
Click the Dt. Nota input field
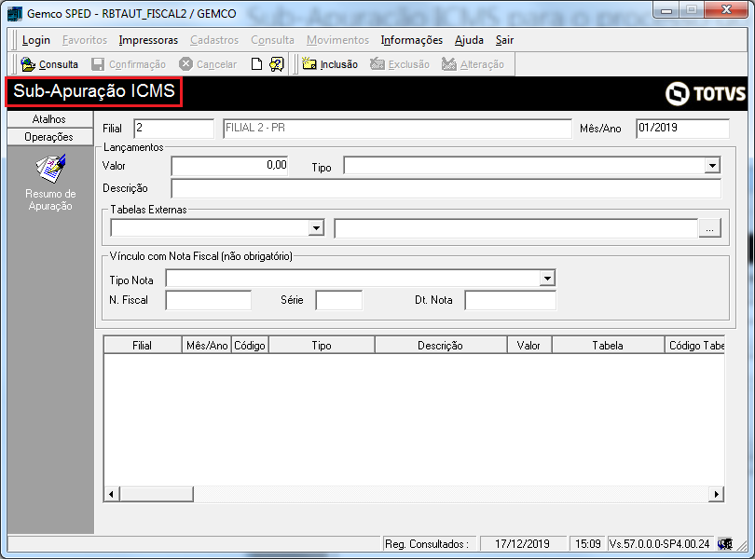coord(511,300)
